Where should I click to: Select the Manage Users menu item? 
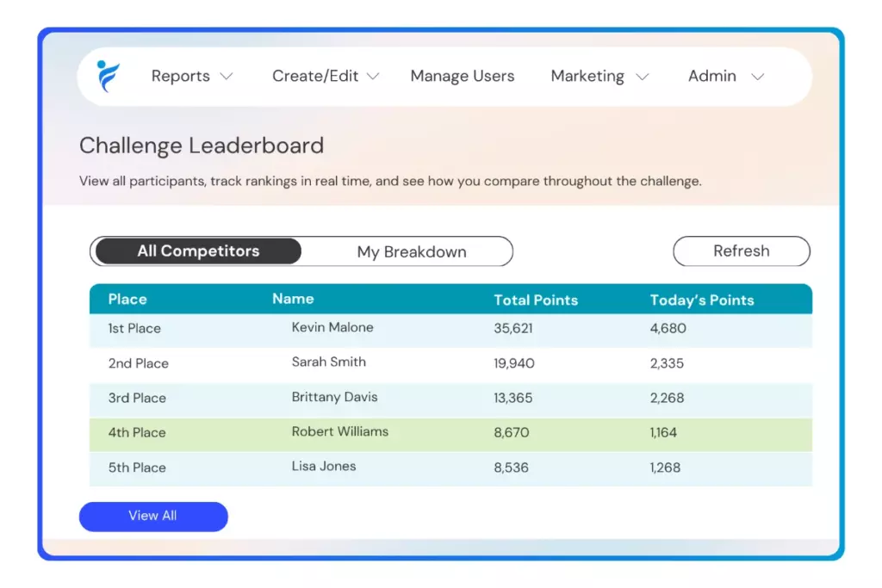point(462,76)
